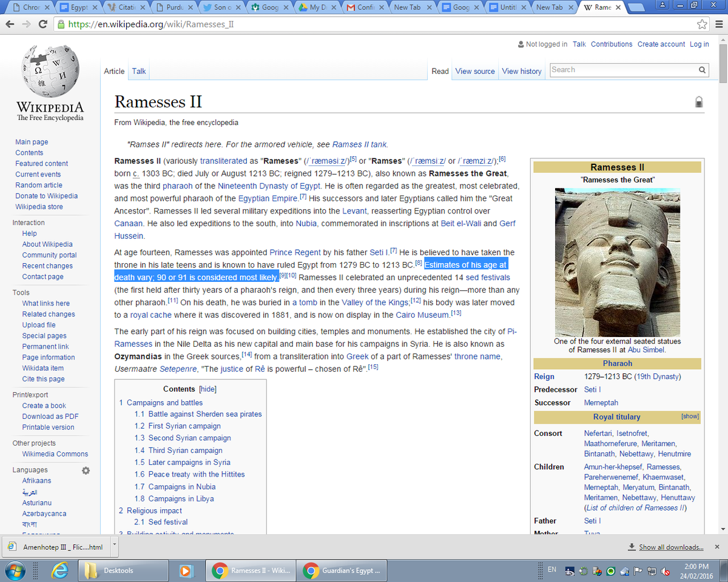The height and width of the screenshot is (582, 728).
Task: Click the Wikipedia search magnifier icon
Action: tap(702, 70)
